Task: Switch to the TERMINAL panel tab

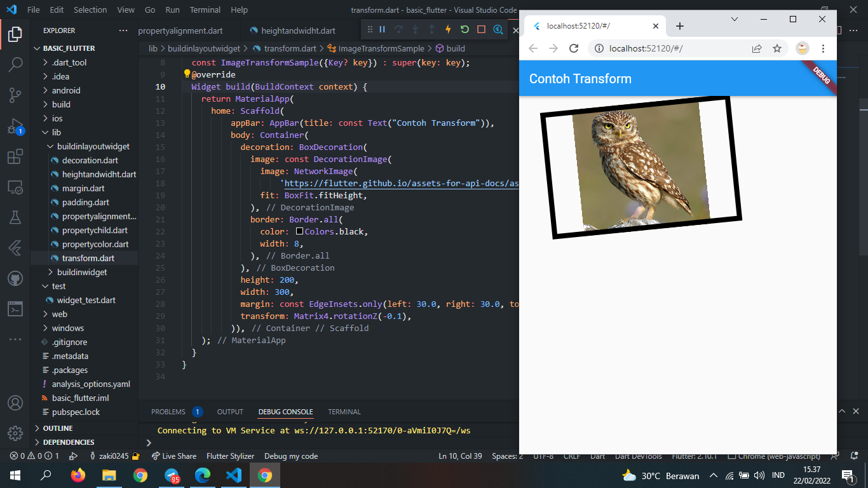Action: tap(344, 411)
